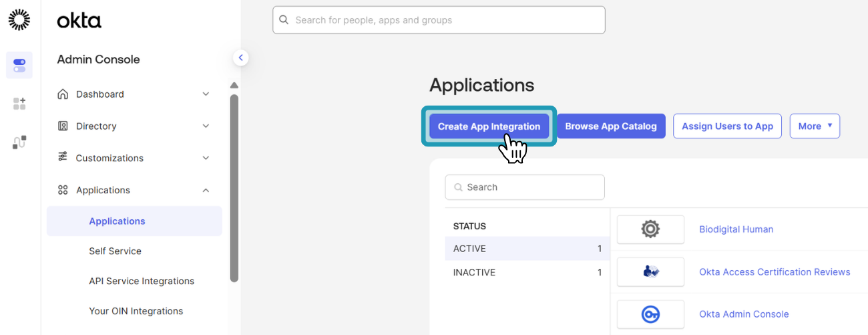The height and width of the screenshot is (335, 868).
Task: Open the Dashboard menu item
Action: tap(134, 94)
